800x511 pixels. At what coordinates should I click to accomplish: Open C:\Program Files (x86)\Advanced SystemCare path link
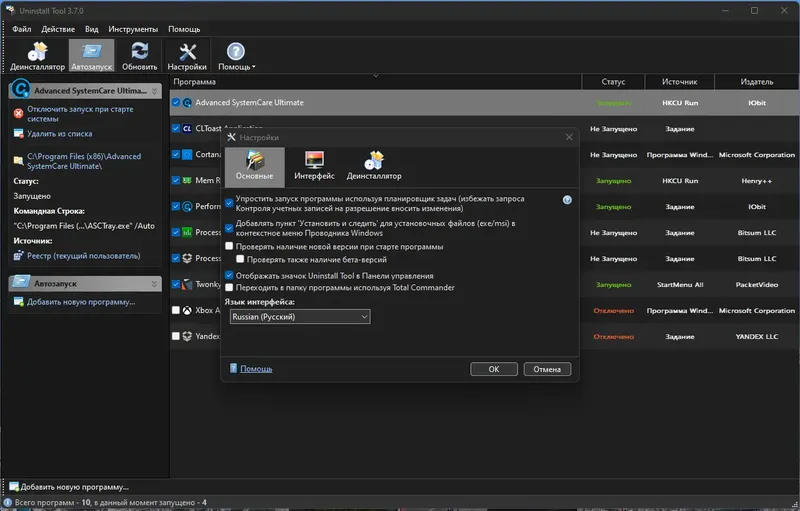pyautogui.click(x=84, y=161)
